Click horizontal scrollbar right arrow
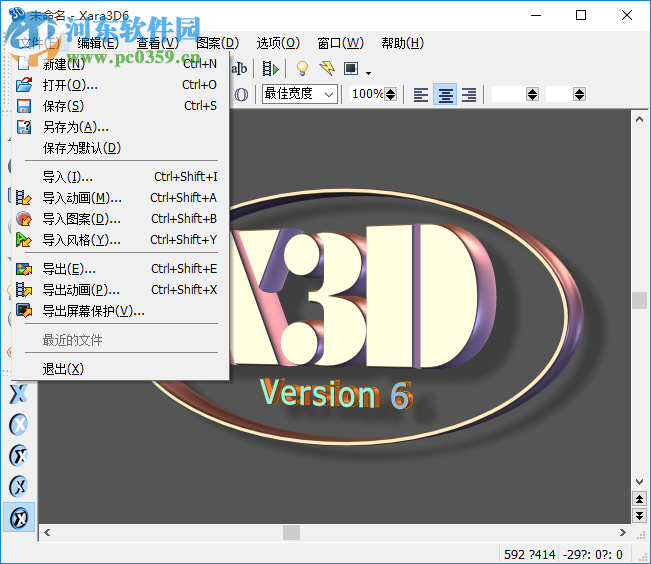 pyautogui.click(x=622, y=532)
